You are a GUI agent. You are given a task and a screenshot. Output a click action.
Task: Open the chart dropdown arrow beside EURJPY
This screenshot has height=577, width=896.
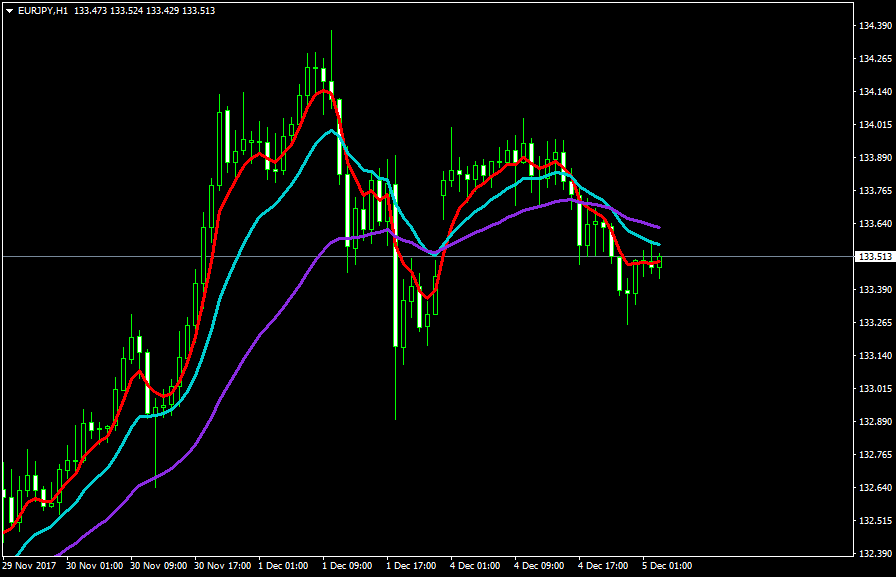tap(9, 10)
